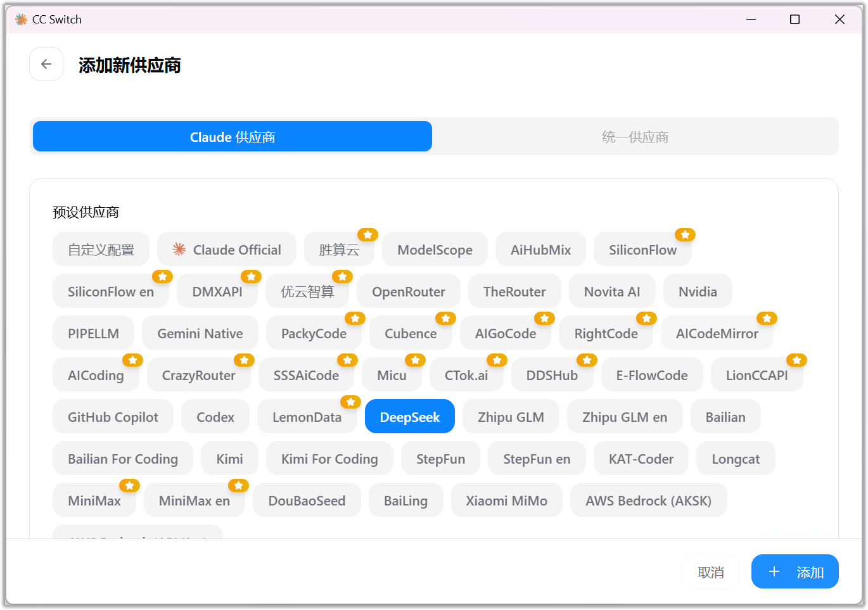Viewport: 868px width, 610px height.
Task: Choose the 自定义配置 preset
Action: tap(101, 250)
